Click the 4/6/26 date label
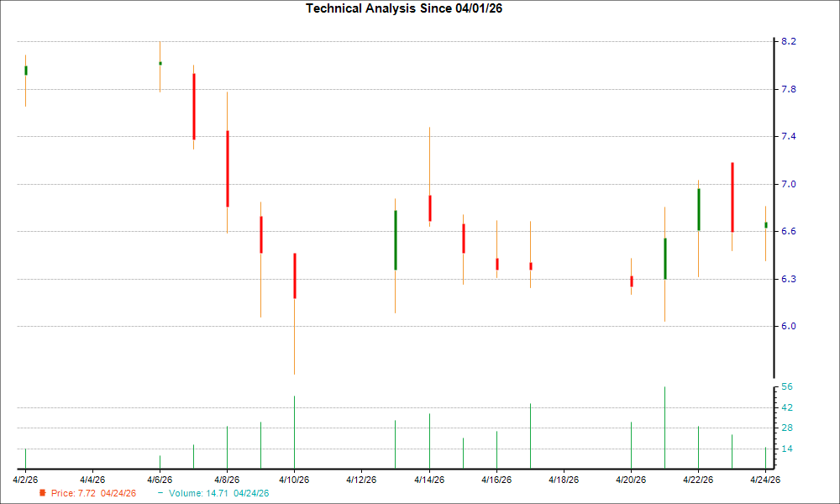 tap(160, 480)
